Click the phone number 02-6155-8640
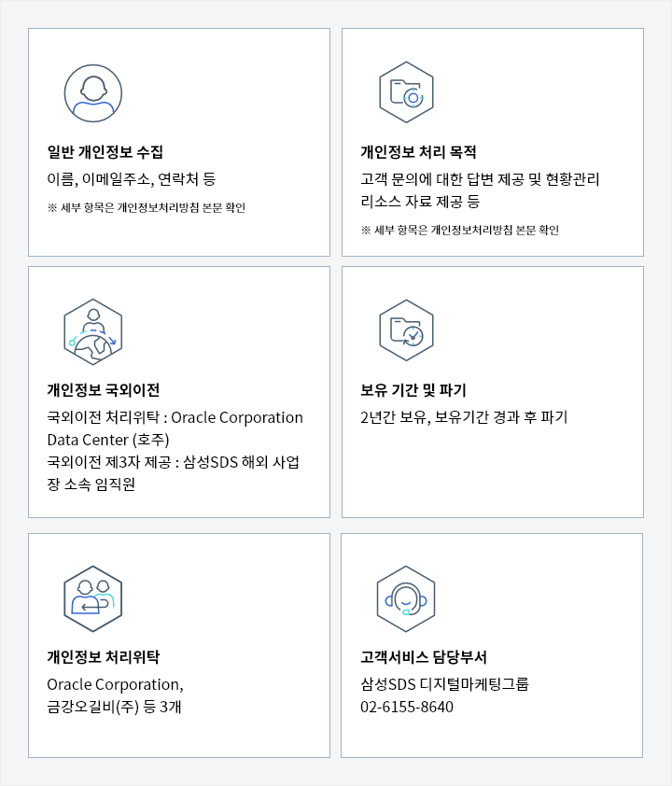Viewport: 672px width, 786px height. [x=407, y=707]
